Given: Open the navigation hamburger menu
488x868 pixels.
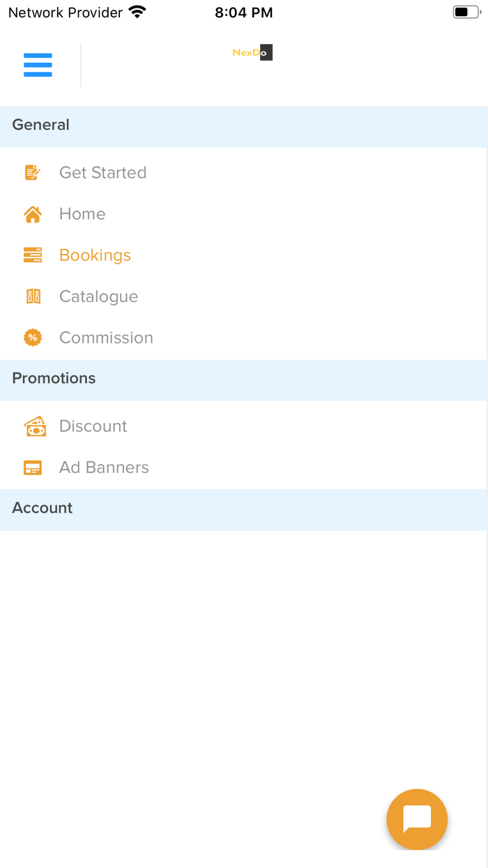Looking at the screenshot, I should tap(38, 64).
